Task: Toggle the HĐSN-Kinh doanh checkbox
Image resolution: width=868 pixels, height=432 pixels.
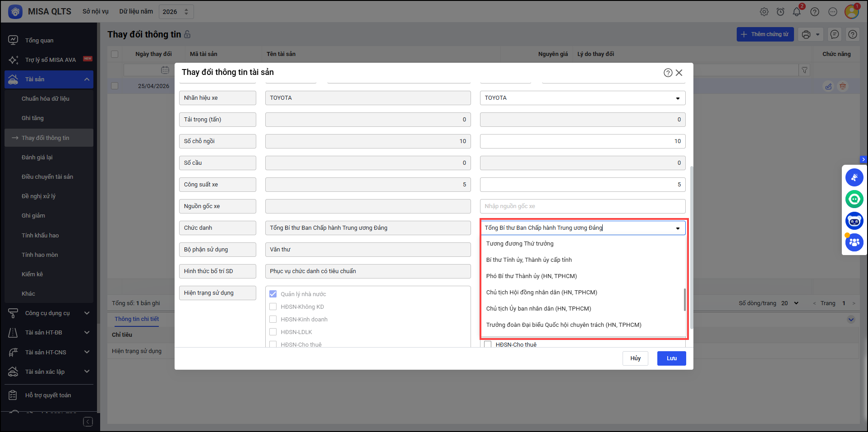Action: pos(273,320)
